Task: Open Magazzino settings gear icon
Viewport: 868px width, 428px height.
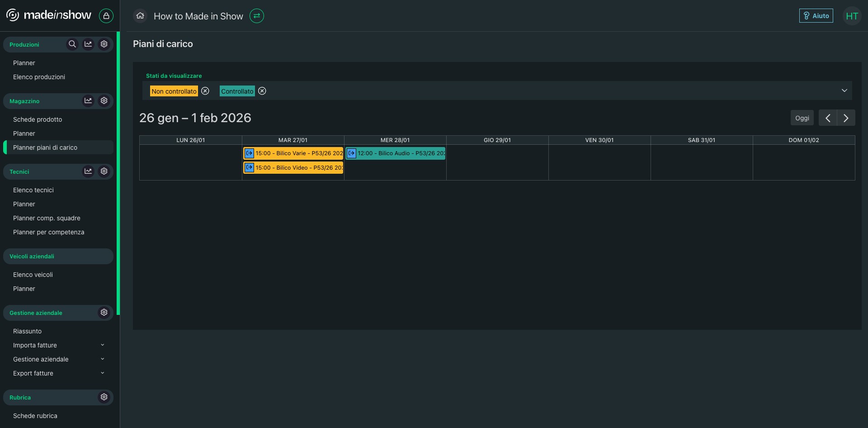Action: pos(104,101)
